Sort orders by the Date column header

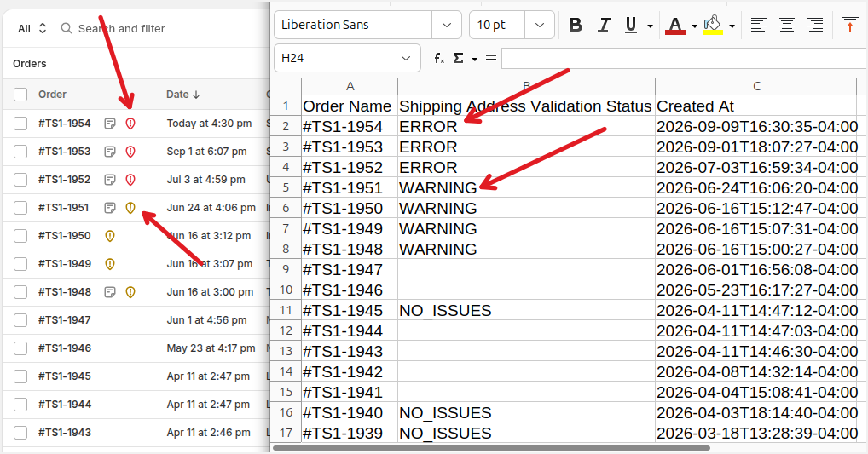click(x=182, y=95)
